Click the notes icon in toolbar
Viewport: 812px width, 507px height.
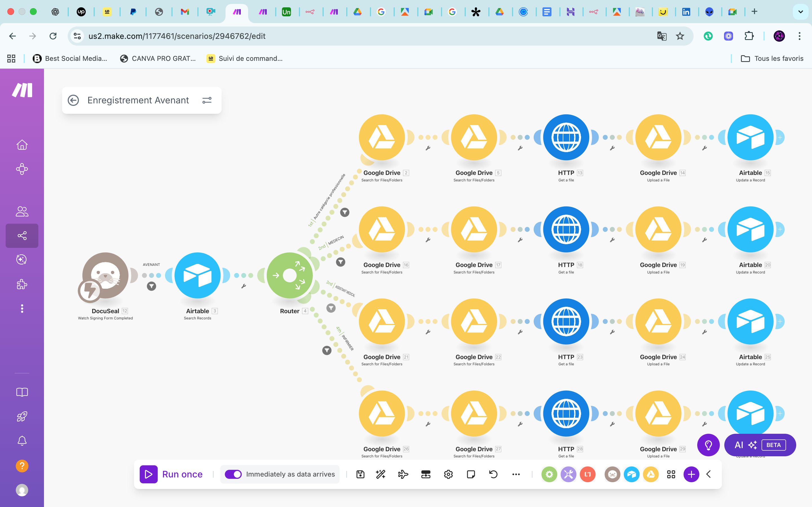click(x=471, y=474)
